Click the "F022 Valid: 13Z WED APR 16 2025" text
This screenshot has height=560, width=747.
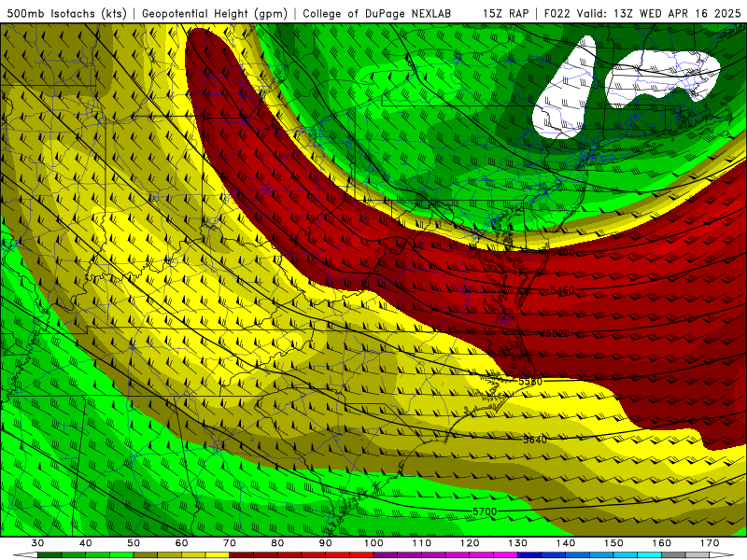pos(642,13)
